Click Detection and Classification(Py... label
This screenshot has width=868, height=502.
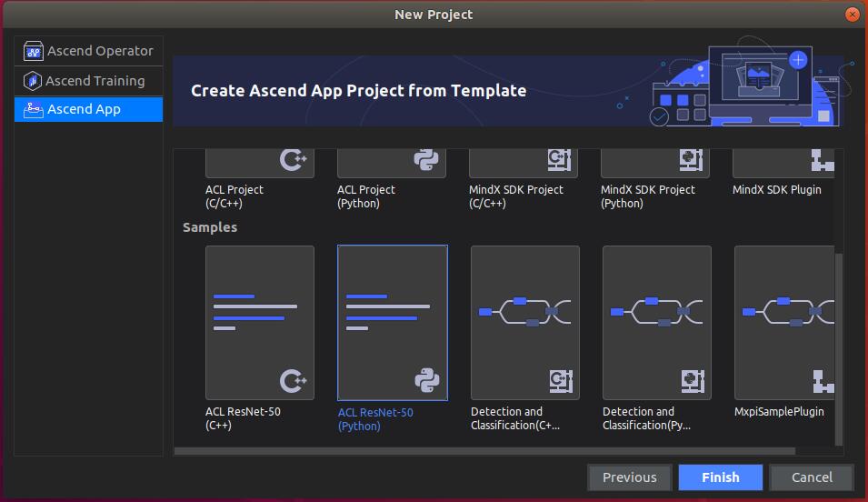click(646, 418)
